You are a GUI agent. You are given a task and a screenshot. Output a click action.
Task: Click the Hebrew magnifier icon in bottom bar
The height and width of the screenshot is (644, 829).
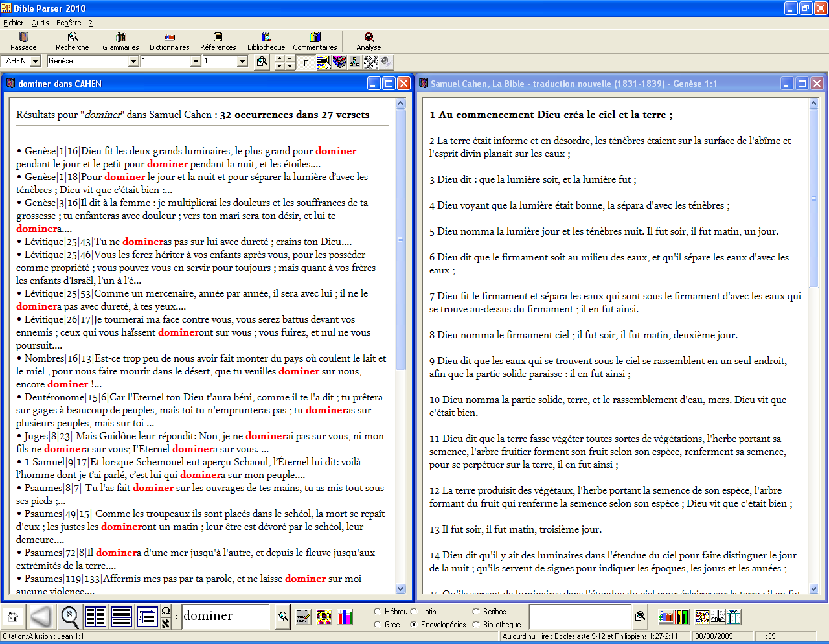click(x=70, y=617)
